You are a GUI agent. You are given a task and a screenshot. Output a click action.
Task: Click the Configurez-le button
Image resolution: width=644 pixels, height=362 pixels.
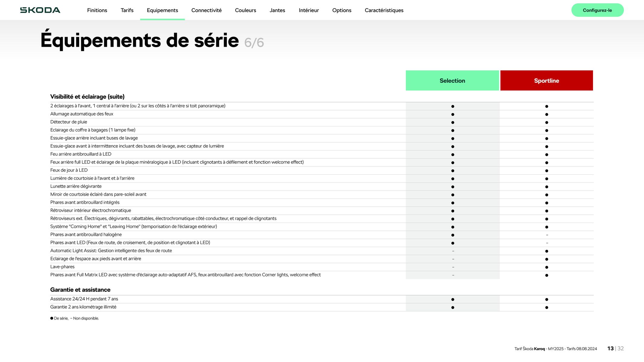tap(598, 10)
